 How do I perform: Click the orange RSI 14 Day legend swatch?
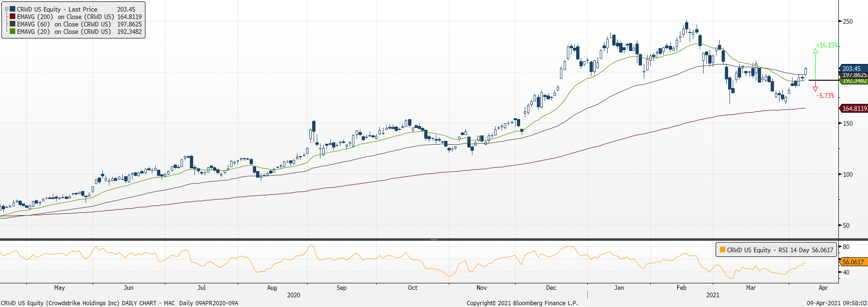point(722,250)
